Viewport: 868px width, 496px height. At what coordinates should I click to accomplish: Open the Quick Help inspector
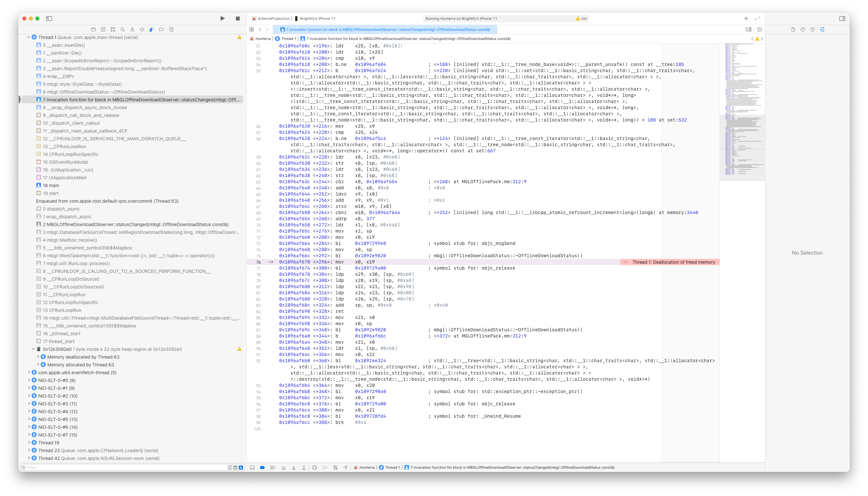point(812,29)
